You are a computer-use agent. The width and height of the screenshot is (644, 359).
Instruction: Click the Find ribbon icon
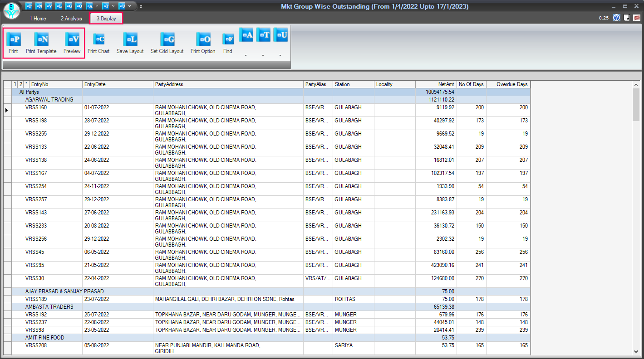(228, 39)
